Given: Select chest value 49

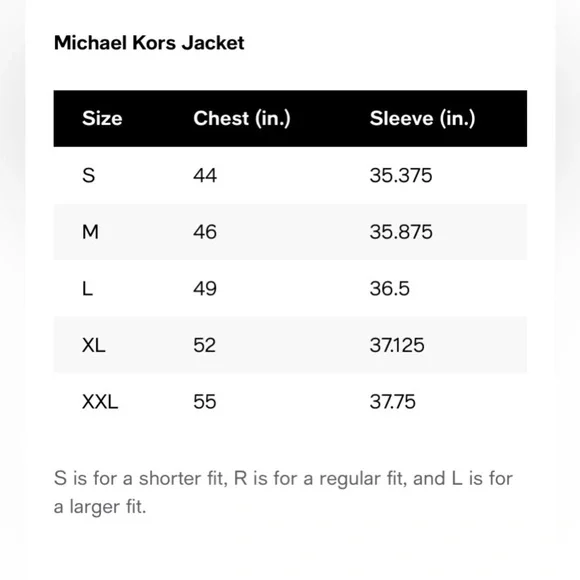Looking at the screenshot, I should [205, 289].
